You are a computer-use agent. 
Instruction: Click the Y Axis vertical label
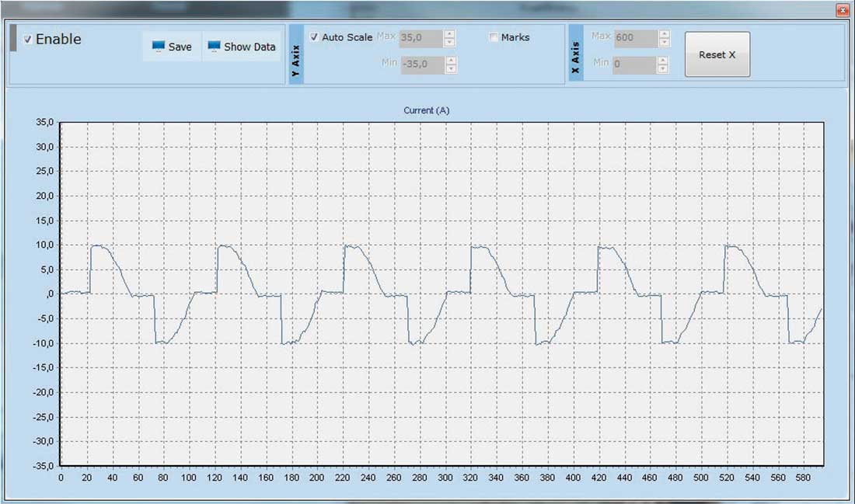click(x=296, y=61)
